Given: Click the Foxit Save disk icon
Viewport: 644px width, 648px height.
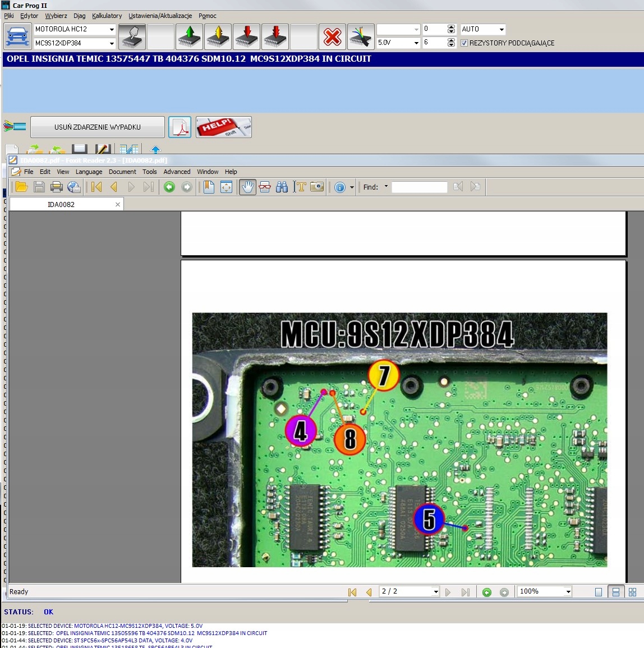Looking at the screenshot, I should point(39,187).
